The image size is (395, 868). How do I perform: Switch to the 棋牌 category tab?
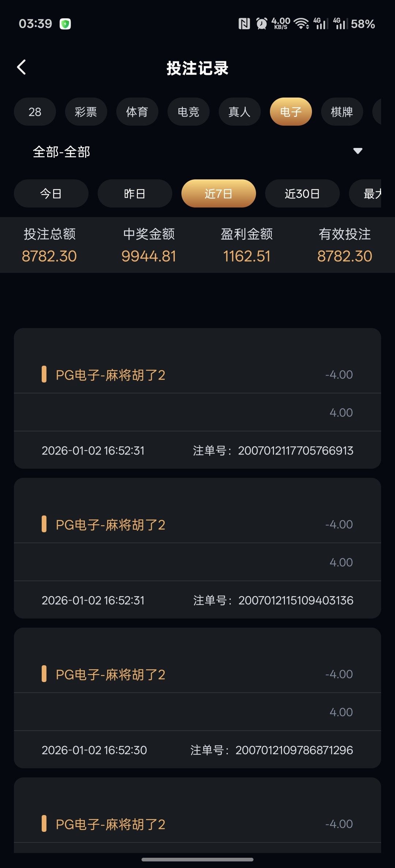(342, 112)
